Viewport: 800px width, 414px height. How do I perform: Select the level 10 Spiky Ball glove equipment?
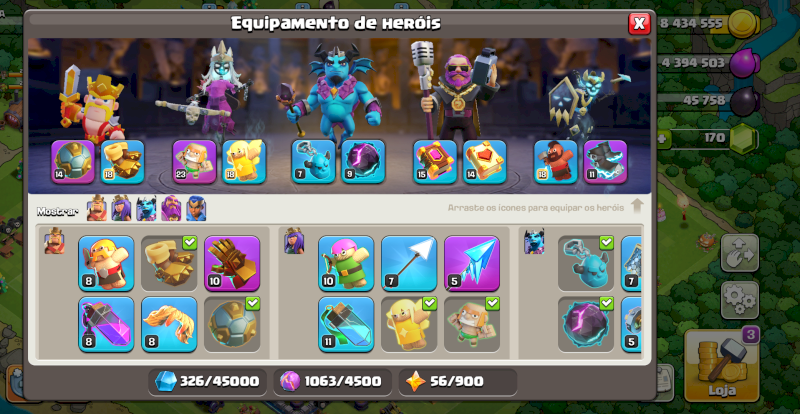232,263
